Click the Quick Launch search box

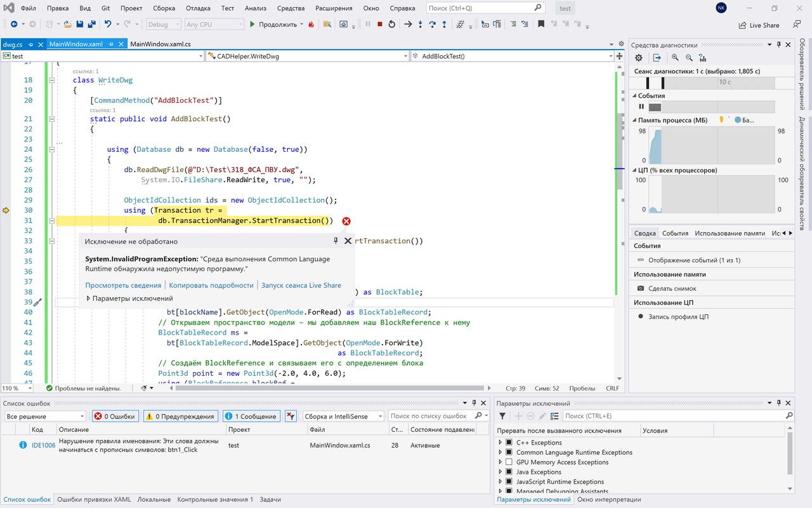485,8
